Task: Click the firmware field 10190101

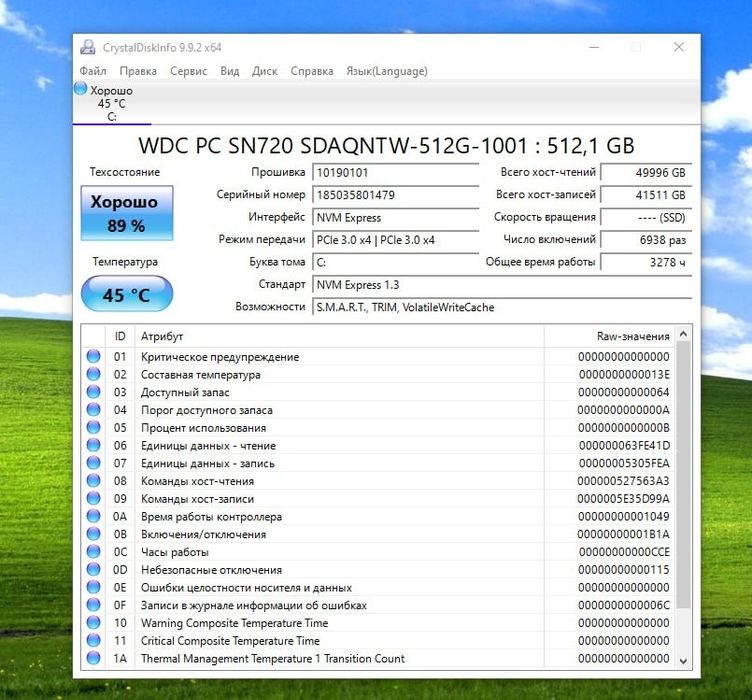Action: (x=395, y=173)
